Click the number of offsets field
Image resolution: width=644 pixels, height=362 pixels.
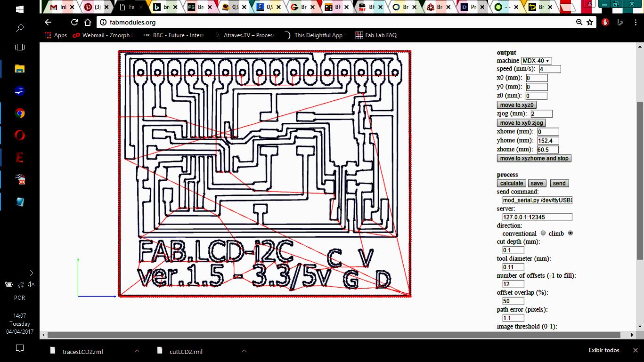514,284
